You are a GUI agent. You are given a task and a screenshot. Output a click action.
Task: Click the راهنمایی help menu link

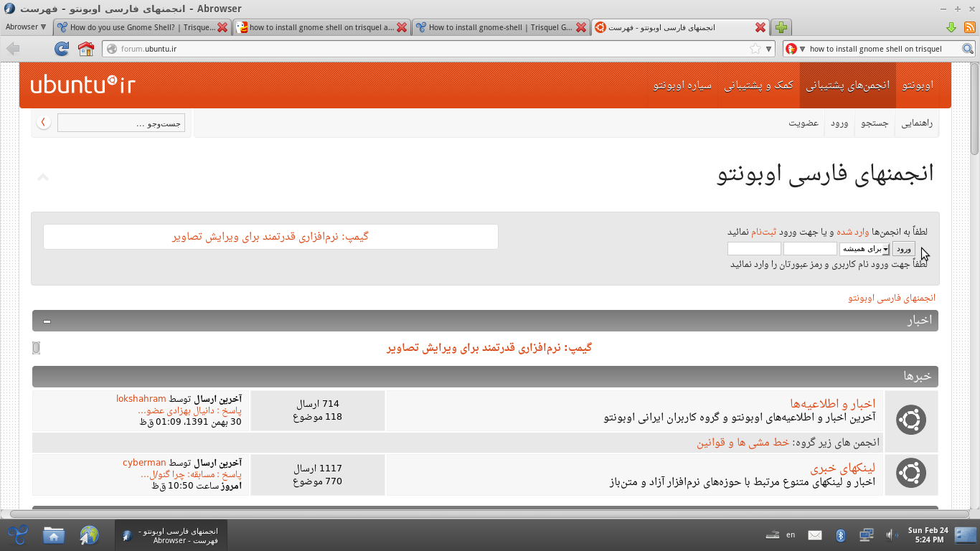(918, 123)
